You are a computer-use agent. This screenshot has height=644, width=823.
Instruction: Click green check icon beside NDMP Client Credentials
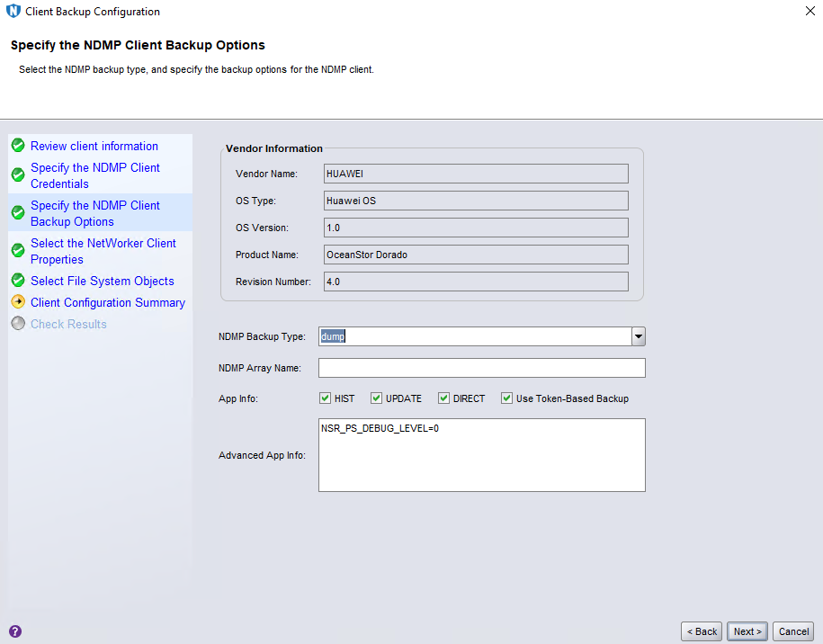click(x=18, y=174)
